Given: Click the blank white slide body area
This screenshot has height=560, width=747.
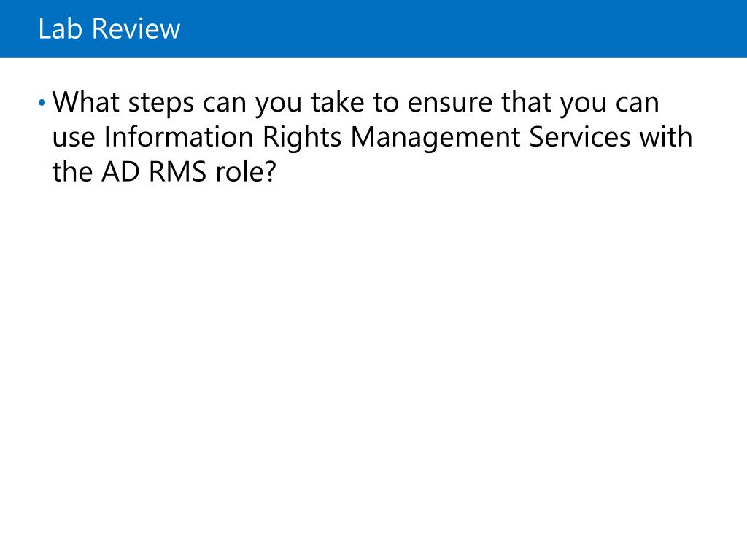Looking at the screenshot, I should (x=373, y=362).
